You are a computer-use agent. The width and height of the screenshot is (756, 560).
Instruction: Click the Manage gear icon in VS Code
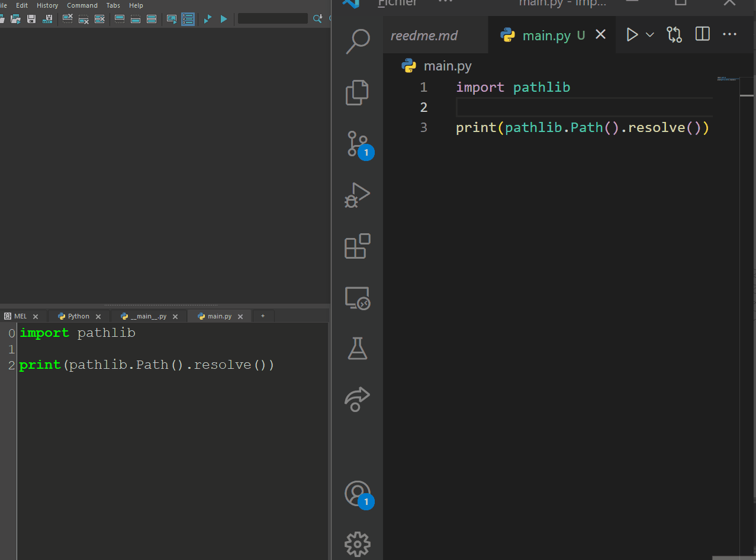click(x=358, y=543)
